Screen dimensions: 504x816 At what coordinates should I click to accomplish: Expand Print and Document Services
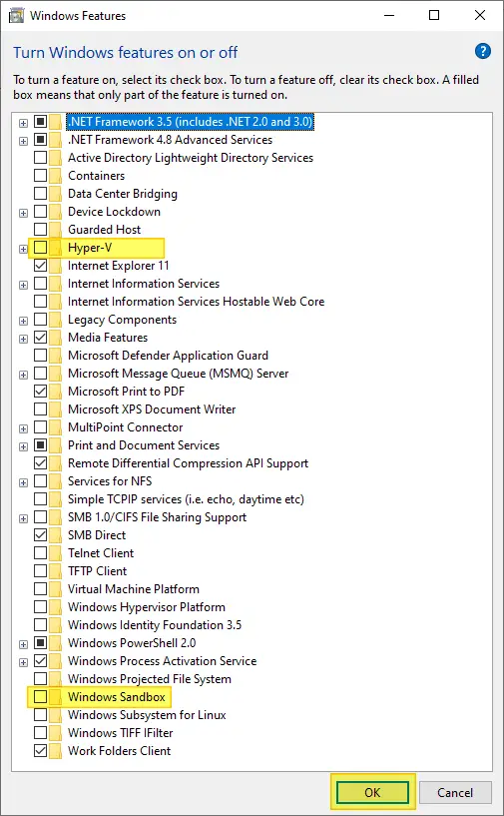[23, 446]
